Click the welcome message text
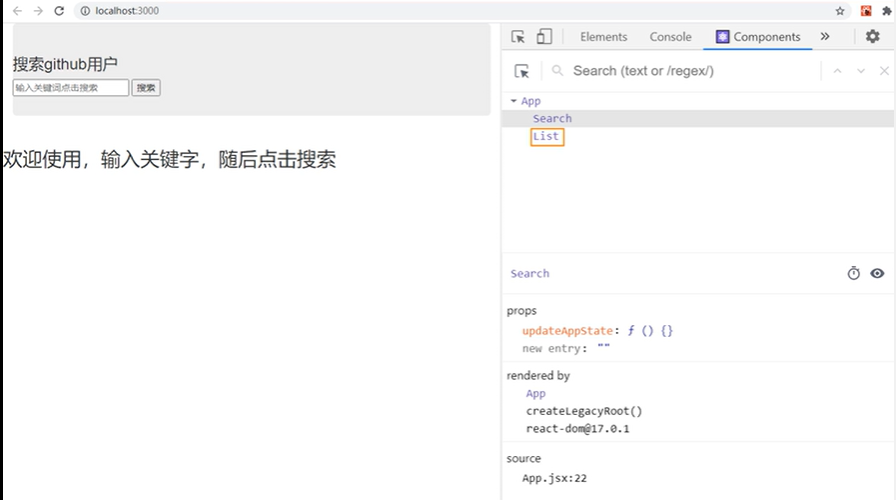 pyautogui.click(x=170, y=159)
